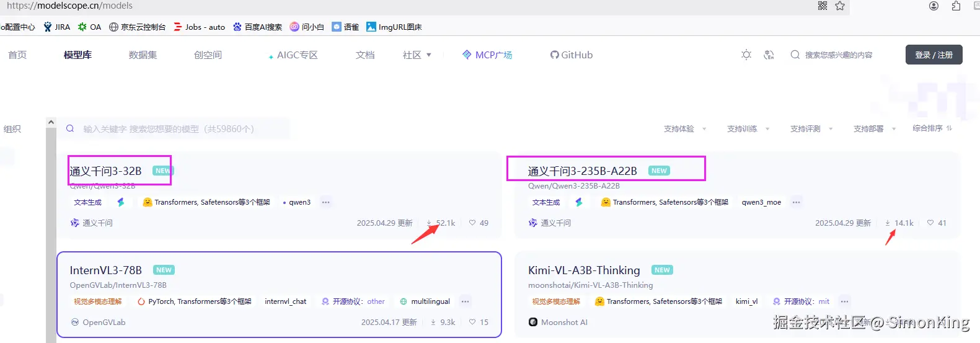Viewport: 980px width, 343px height.
Task: Open the OA bookmark
Action: tap(89, 27)
